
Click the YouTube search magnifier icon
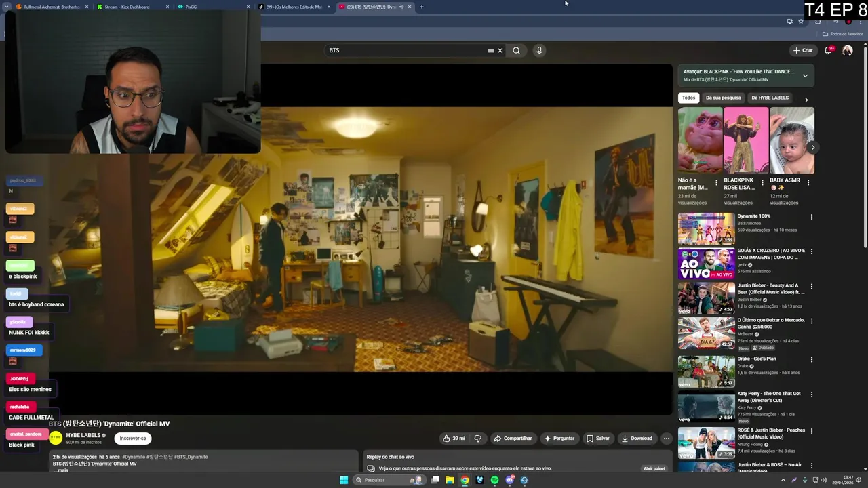click(516, 50)
